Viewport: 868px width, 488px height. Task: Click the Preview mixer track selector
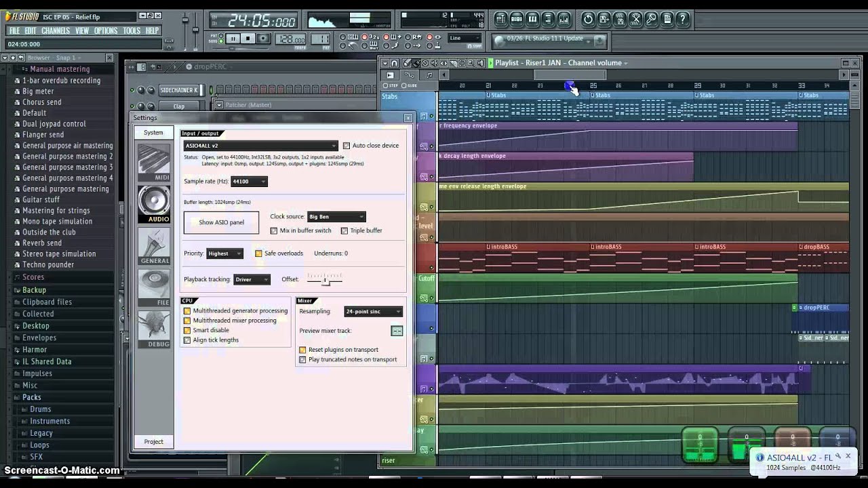(397, 331)
